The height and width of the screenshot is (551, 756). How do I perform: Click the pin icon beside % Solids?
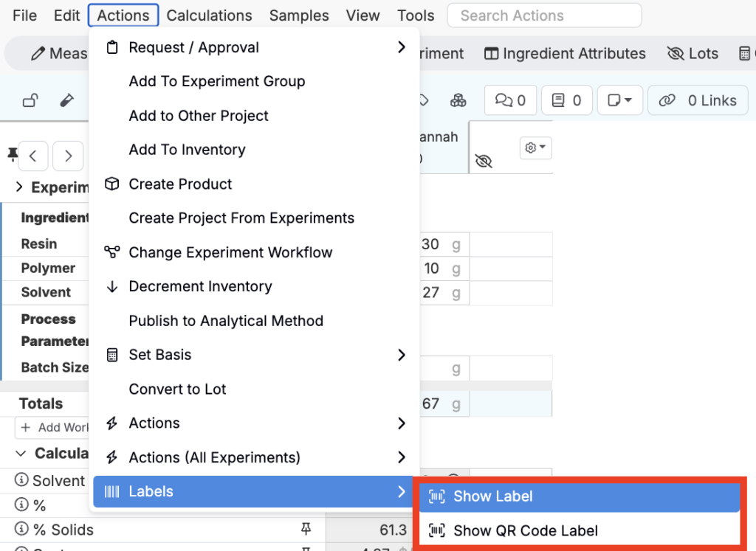pos(305,530)
